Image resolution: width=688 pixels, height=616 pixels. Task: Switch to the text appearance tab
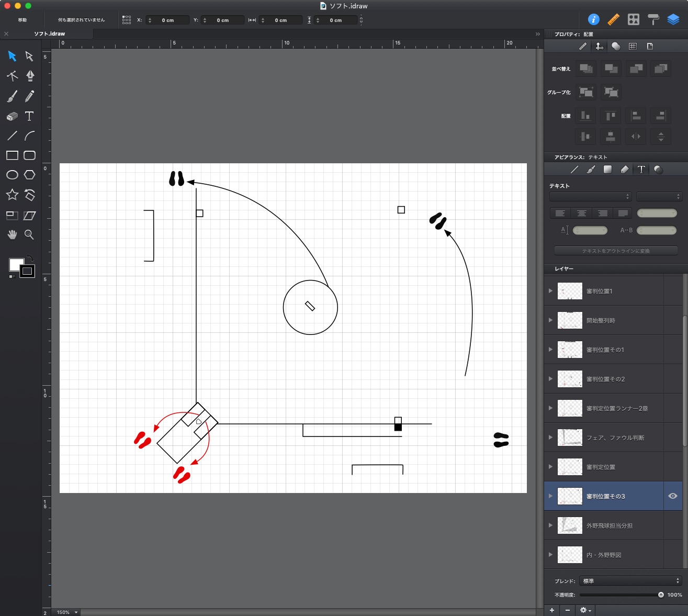click(641, 170)
